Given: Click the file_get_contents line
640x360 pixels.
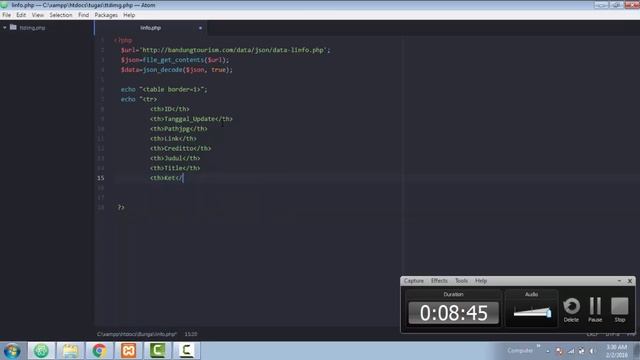Looking at the screenshot, I should (x=175, y=60).
